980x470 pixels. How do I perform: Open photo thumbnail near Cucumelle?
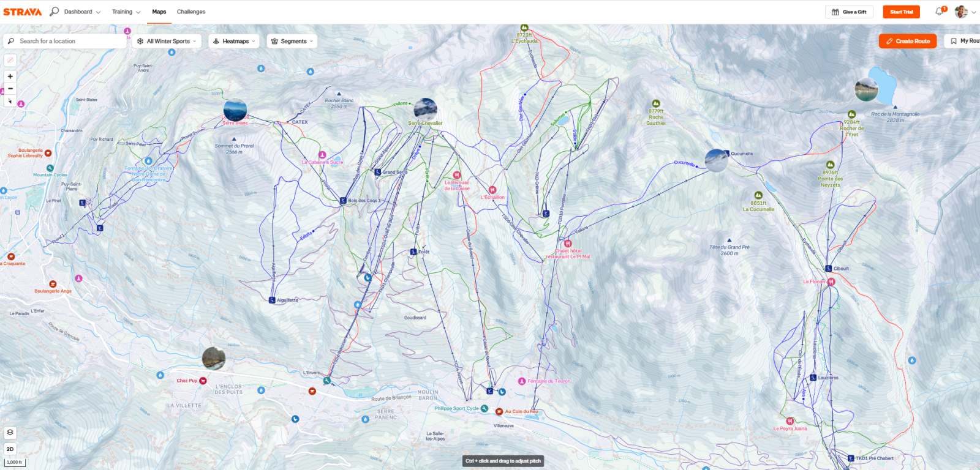coord(717,160)
